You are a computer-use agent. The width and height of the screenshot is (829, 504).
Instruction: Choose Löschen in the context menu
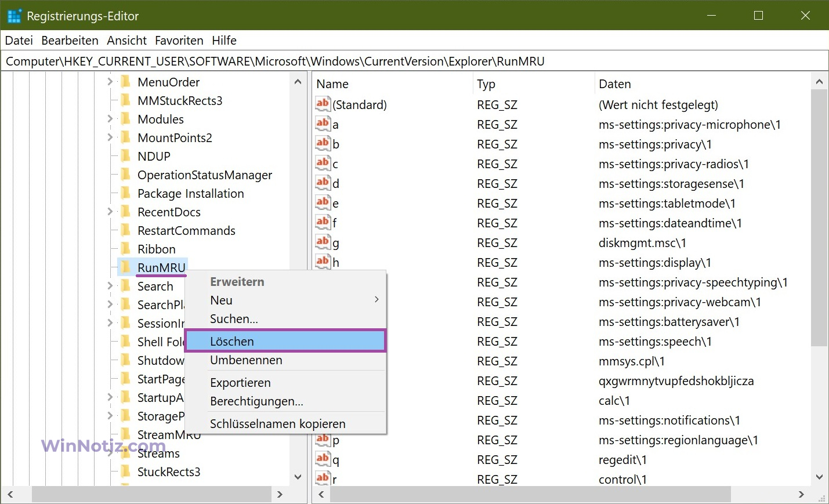286,341
